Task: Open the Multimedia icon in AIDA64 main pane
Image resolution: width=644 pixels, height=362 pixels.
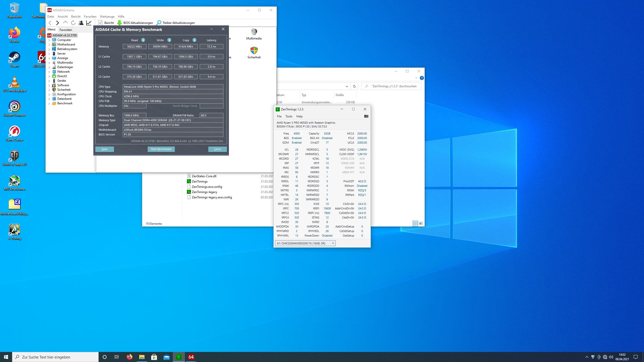Action: [254, 34]
